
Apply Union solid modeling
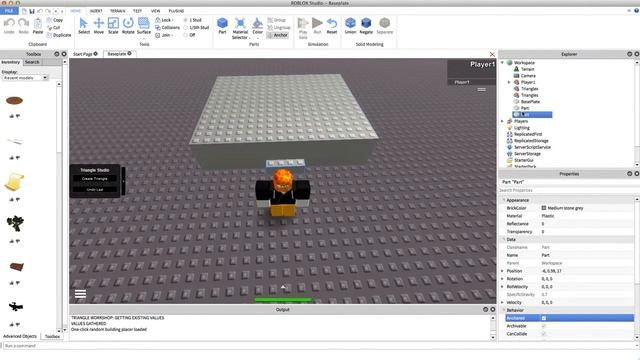pyautogui.click(x=350, y=26)
